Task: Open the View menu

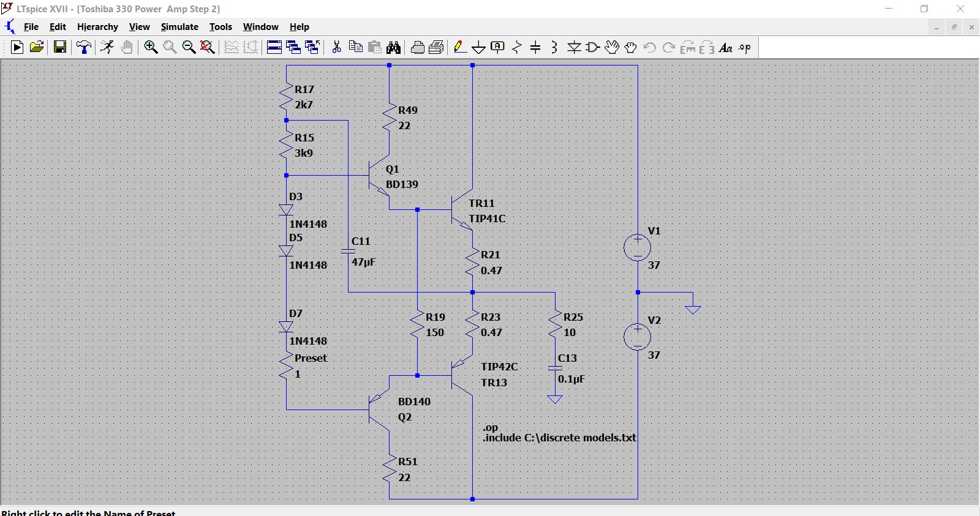Action: [139, 27]
